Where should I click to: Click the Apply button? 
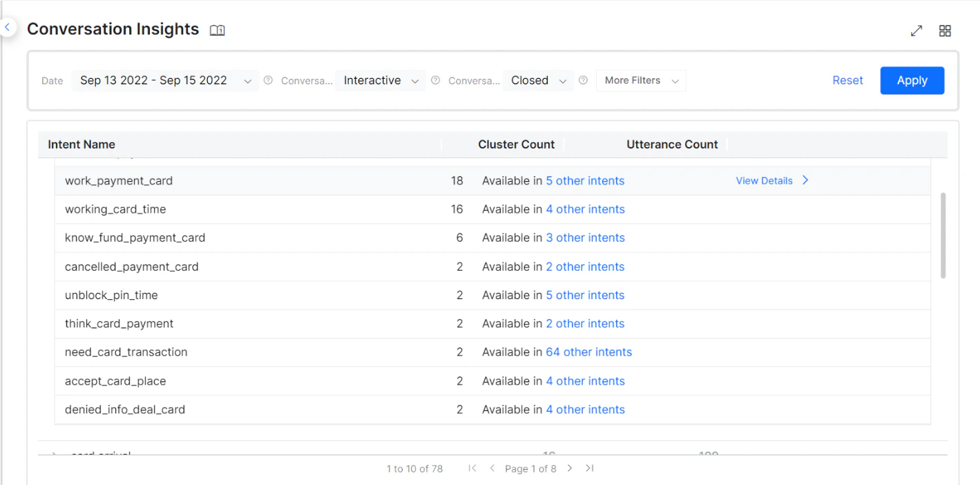click(912, 80)
